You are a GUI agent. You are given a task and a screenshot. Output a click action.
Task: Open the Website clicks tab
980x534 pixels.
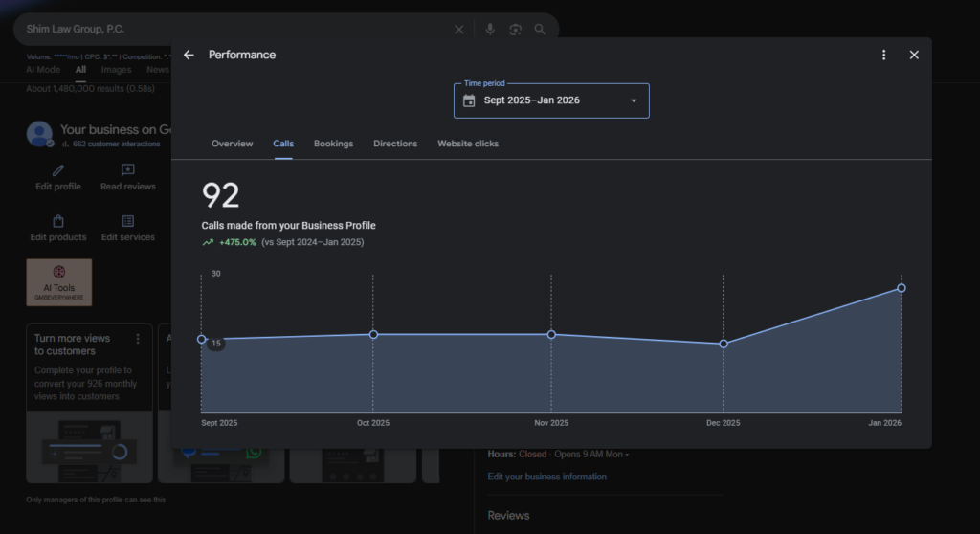click(x=467, y=144)
